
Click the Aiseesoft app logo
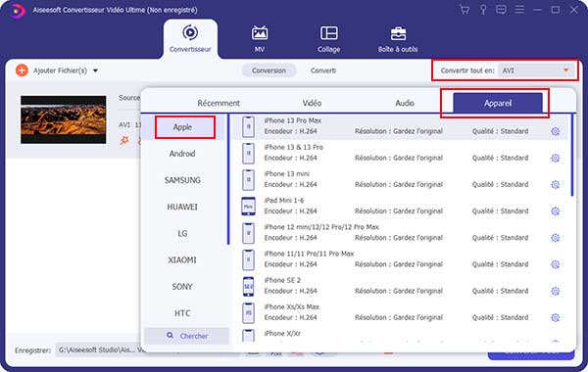pyautogui.click(x=17, y=10)
